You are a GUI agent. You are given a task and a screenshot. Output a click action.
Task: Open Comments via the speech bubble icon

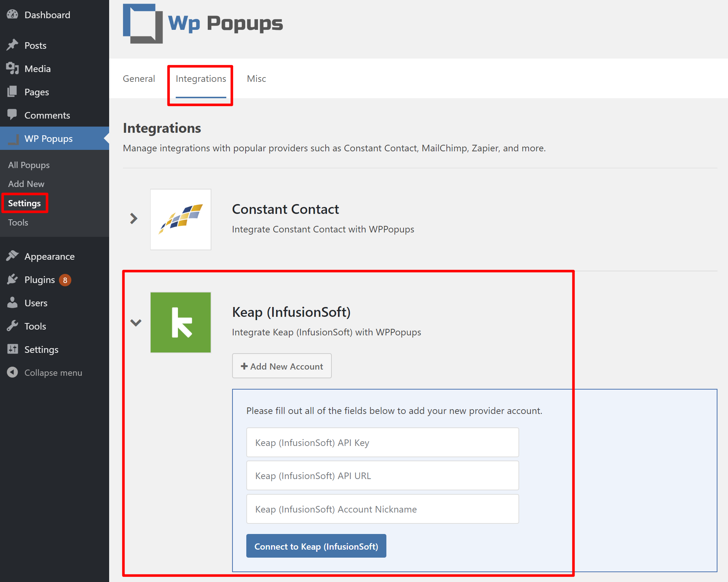(13, 115)
